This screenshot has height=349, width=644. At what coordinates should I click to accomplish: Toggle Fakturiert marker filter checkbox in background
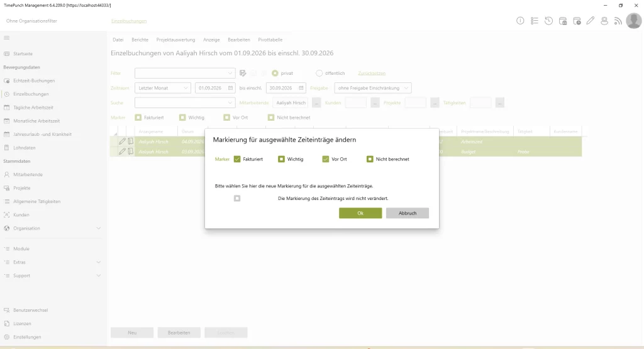click(138, 118)
